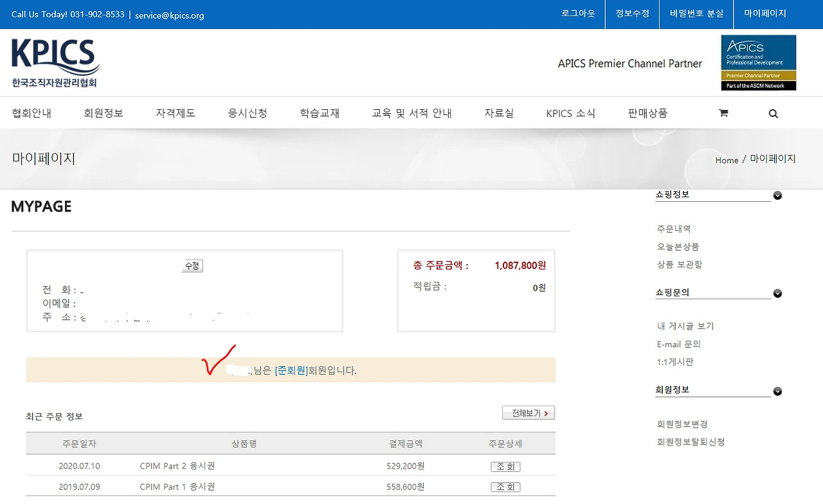Click the 주문상세 column header
This screenshot has height=504, width=823.
tap(505, 444)
